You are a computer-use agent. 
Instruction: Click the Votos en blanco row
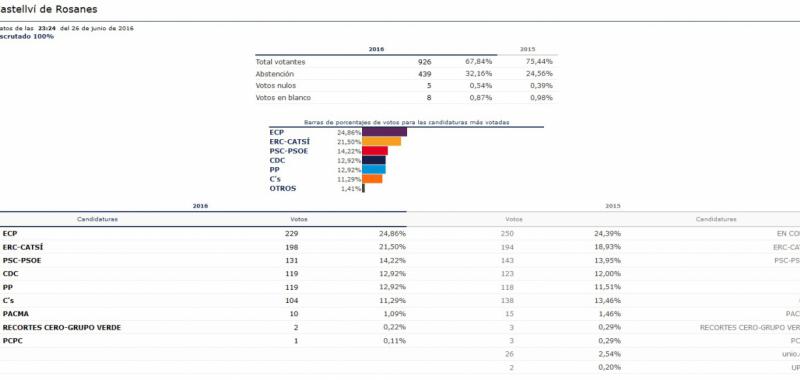pyautogui.click(x=406, y=97)
